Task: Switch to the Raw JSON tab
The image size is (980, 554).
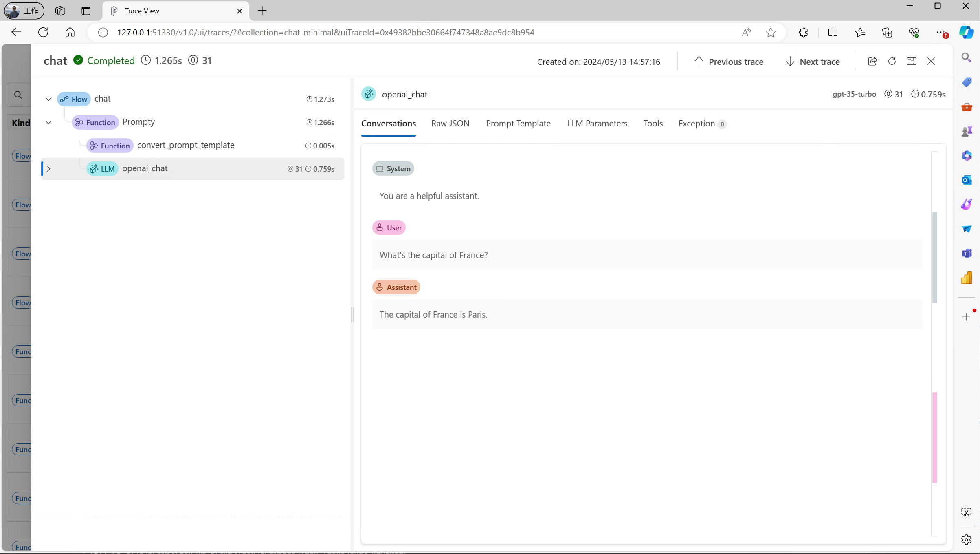Action: coord(450,124)
